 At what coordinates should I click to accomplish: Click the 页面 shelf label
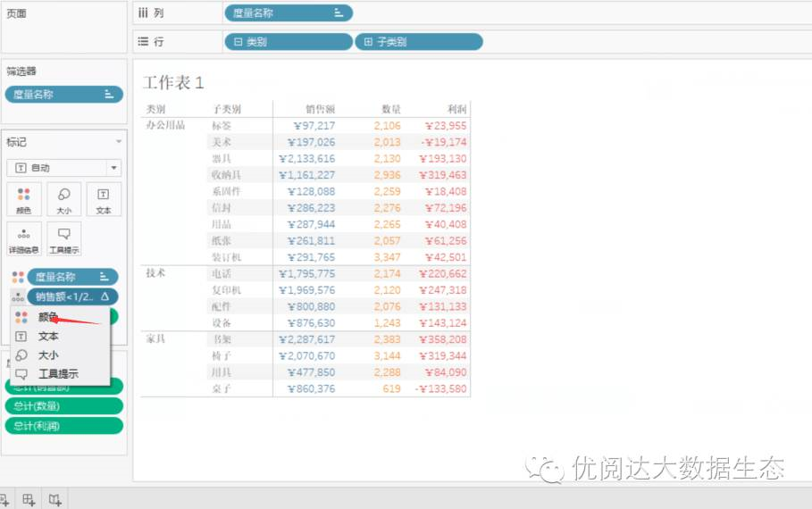pyautogui.click(x=16, y=13)
